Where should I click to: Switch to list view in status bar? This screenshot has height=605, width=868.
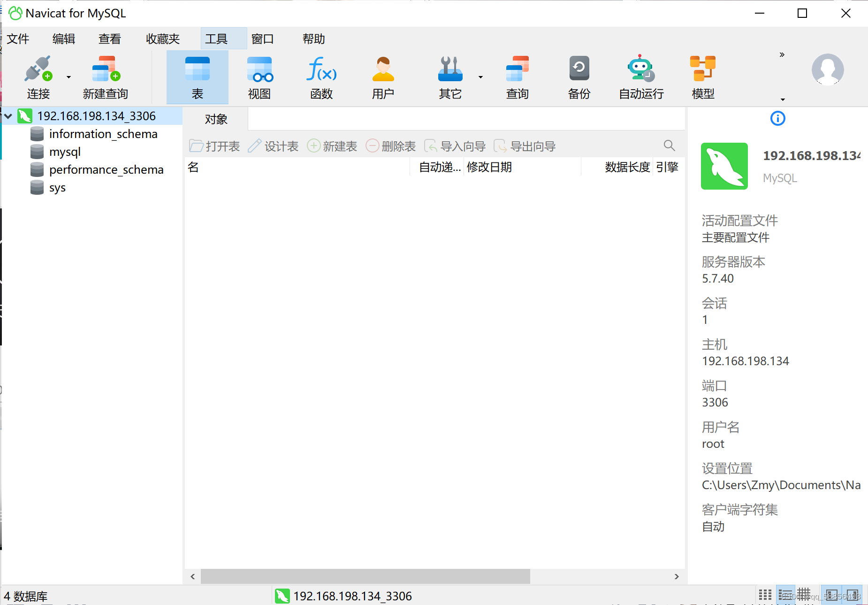pos(785,595)
